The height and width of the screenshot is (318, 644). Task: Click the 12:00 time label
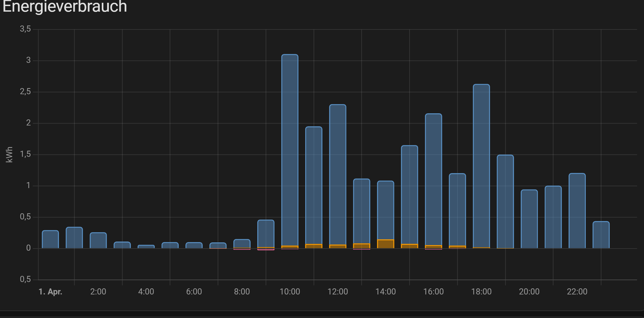(338, 292)
